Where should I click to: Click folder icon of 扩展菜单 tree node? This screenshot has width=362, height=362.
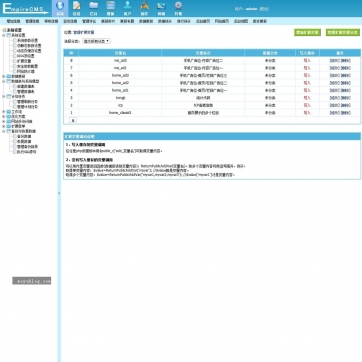(x=9, y=126)
